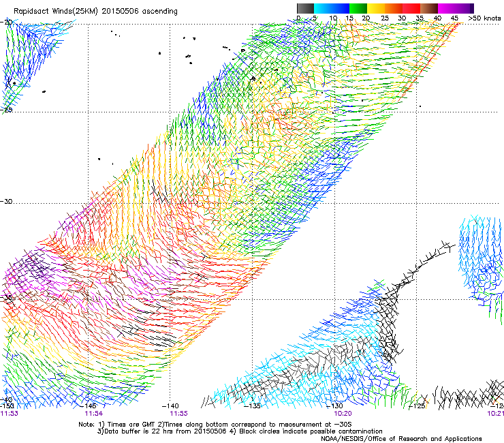
Task: Select the red 30-35 knots legend segment
Action: click(x=411, y=8)
